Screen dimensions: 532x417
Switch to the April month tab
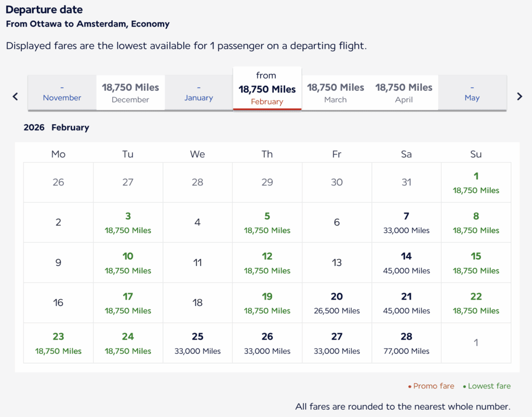click(404, 93)
